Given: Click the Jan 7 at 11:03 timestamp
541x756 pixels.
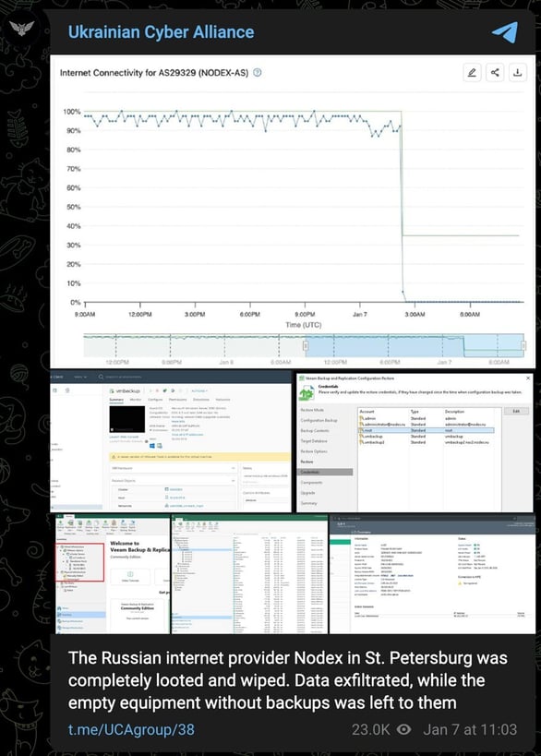Looking at the screenshot, I should click(x=470, y=729).
